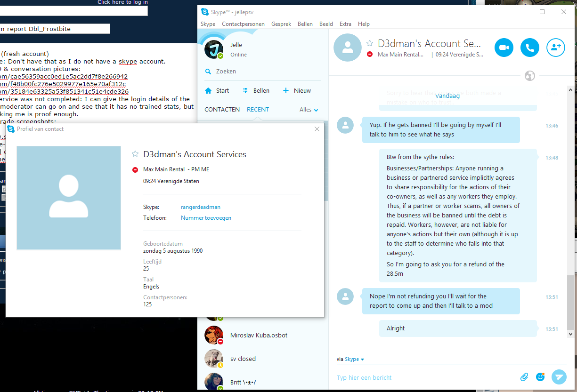Open the Skype menu
This screenshot has width=577, height=392.
click(x=208, y=24)
